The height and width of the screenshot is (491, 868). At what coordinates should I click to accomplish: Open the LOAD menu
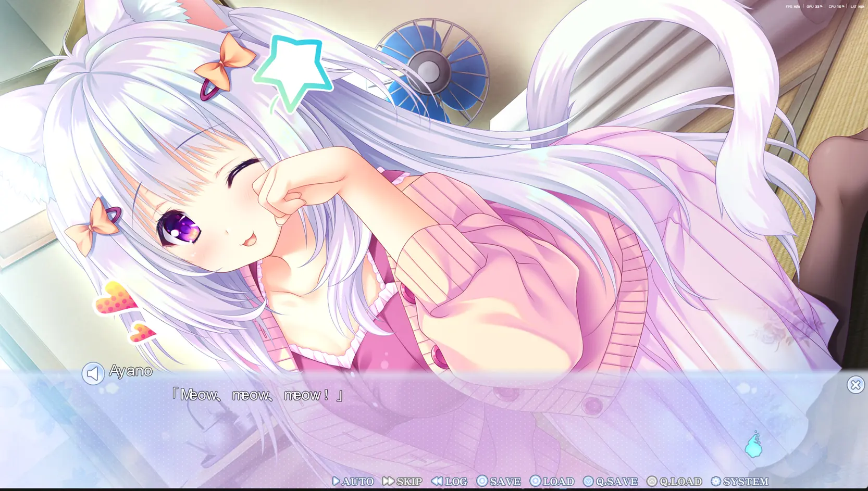(x=552, y=481)
